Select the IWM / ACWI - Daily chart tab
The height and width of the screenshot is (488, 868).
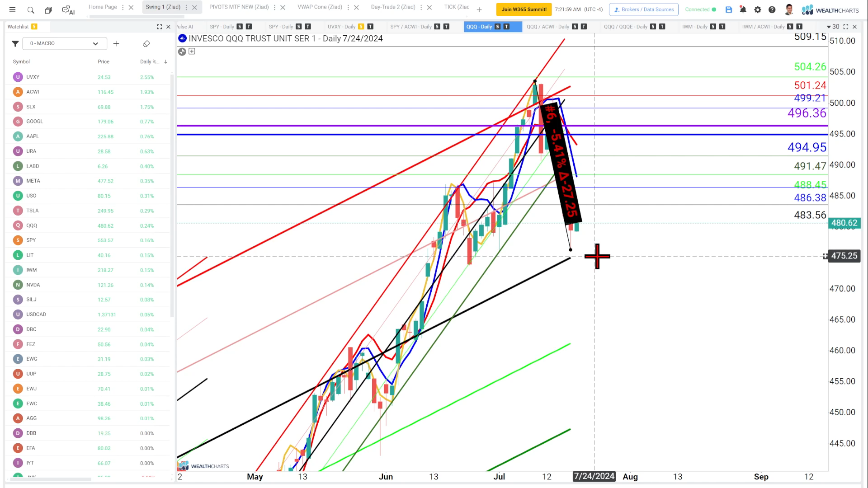pos(763,27)
